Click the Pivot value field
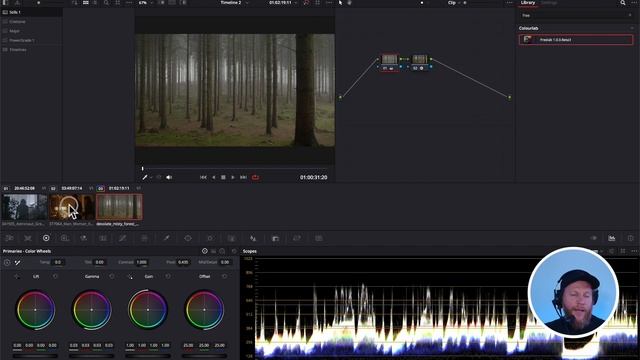The width and height of the screenshot is (640, 360). 183,262
